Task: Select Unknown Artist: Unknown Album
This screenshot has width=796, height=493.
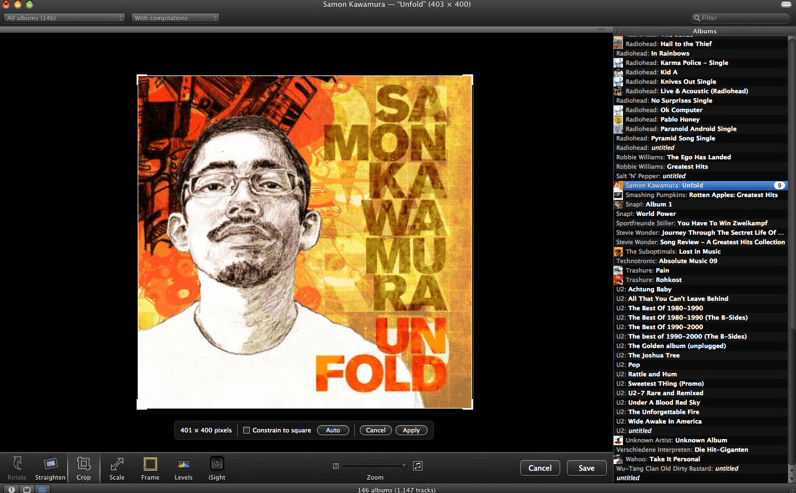Action: (701, 440)
